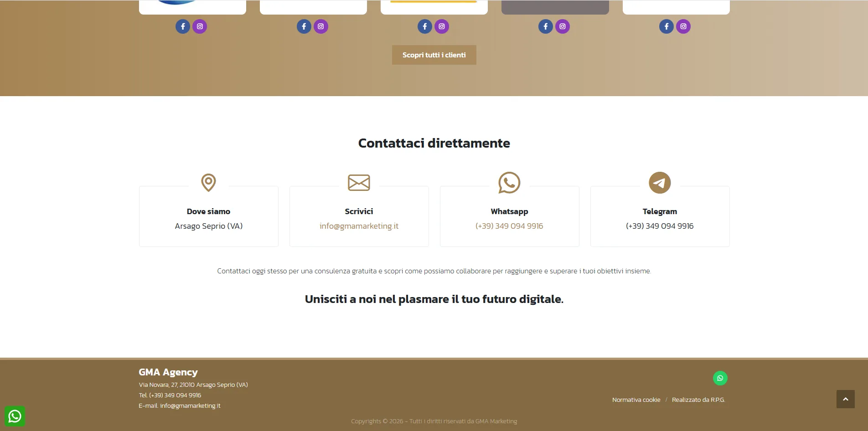The height and width of the screenshot is (431, 868).
Task: Click the round WhatsApp icon in footer
Action: coord(720,378)
